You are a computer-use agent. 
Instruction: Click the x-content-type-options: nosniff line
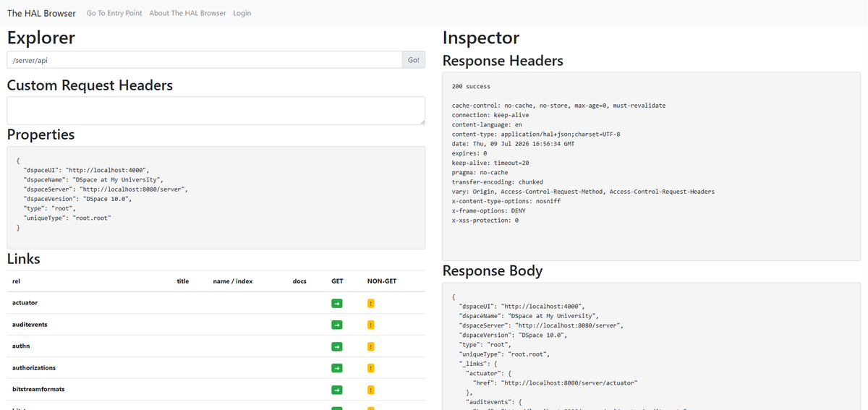[x=506, y=201]
